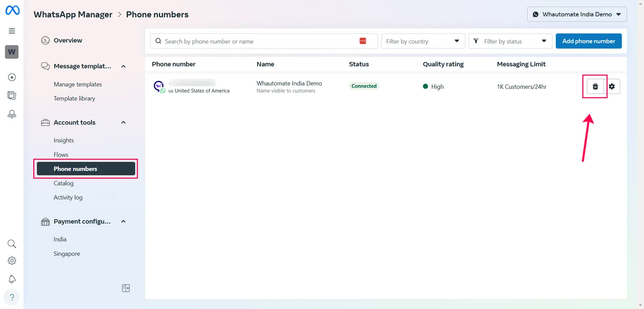Open left rail settings gear
644x309 pixels.
point(12,261)
